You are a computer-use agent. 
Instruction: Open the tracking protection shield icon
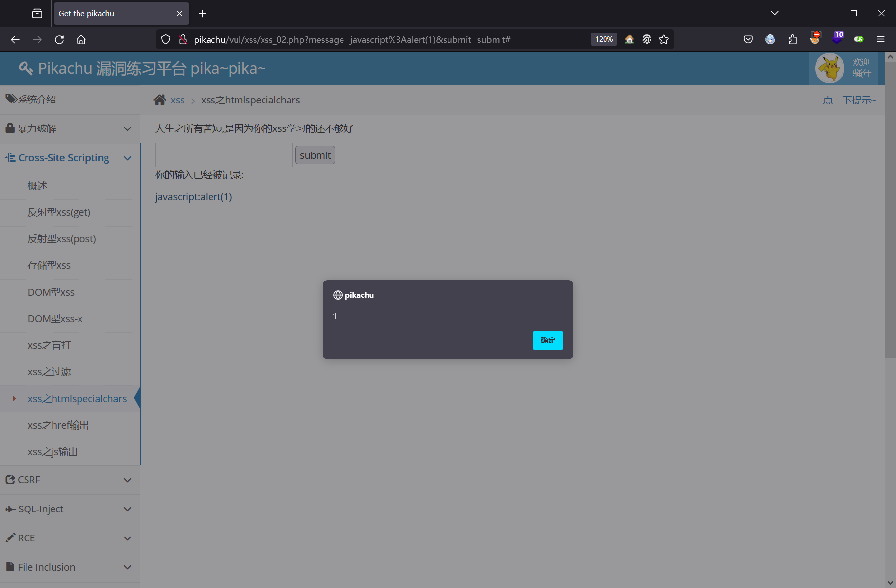[166, 39]
